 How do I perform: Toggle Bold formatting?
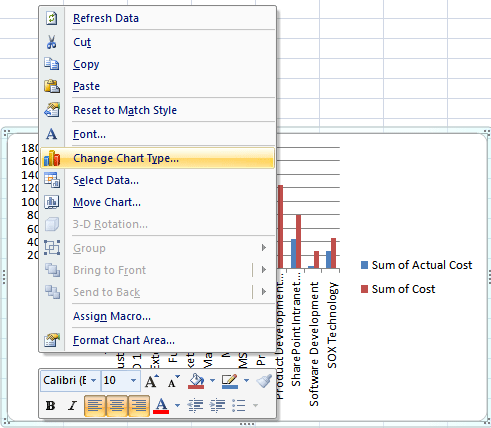point(51,405)
